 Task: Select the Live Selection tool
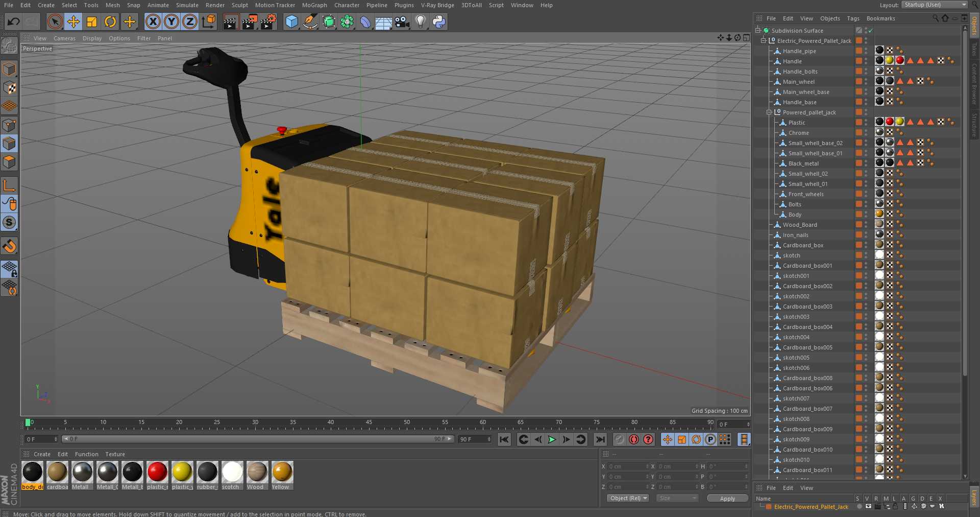[x=55, y=21]
